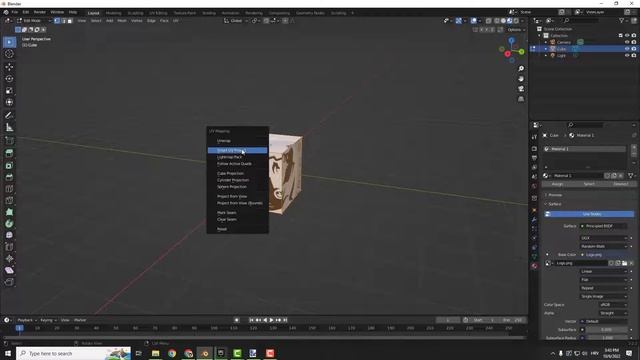Open GGX distribution dropdown

[x=604, y=238]
